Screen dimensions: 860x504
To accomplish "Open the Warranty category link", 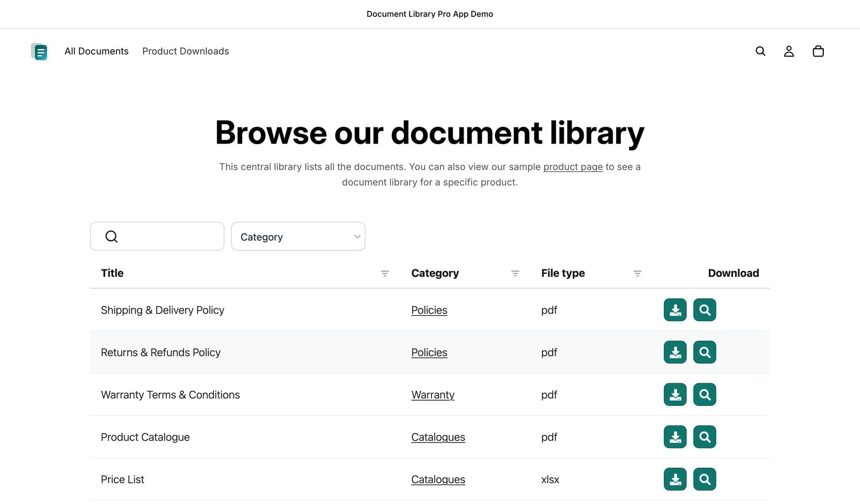I will click(x=433, y=395).
